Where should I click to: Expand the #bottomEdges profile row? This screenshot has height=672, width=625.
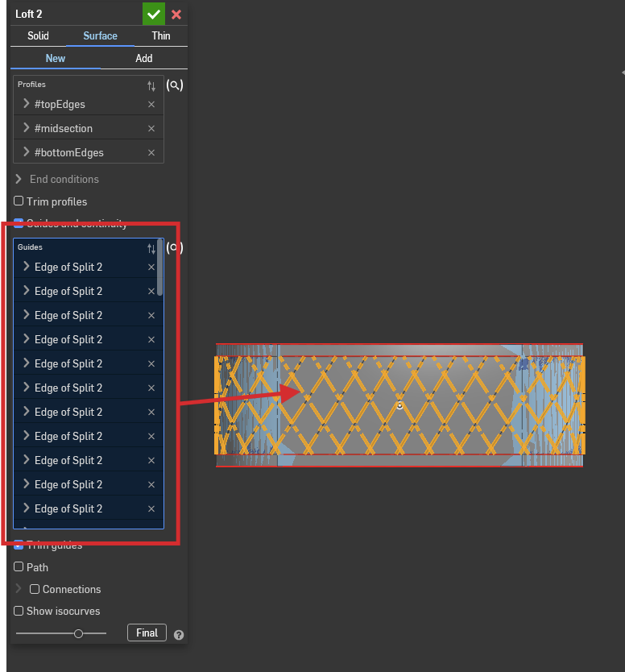point(26,151)
